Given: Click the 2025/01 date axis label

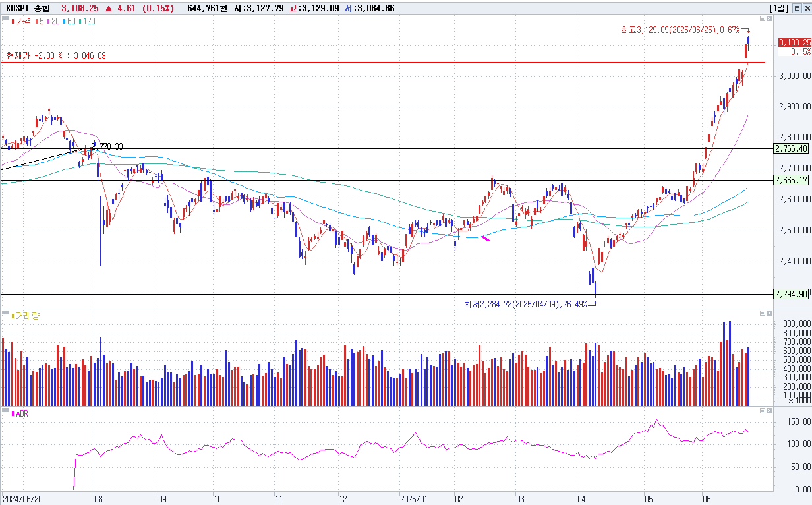Looking at the screenshot, I should click(x=415, y=500).
